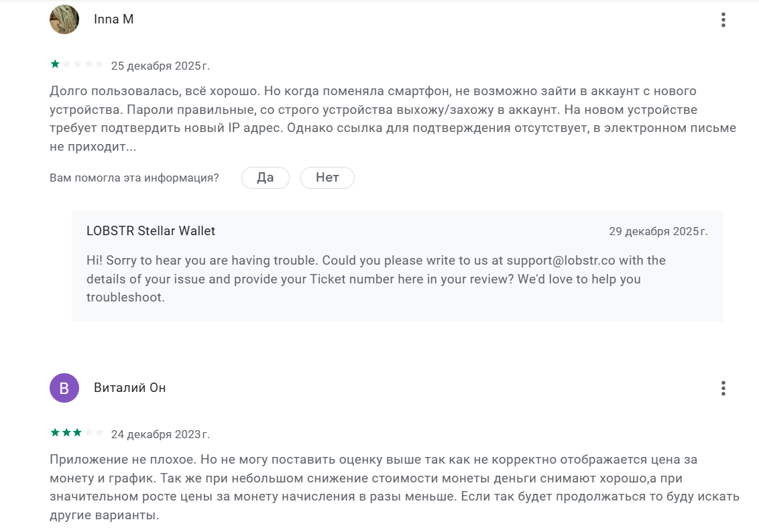Click developer reply date 29 декабря 2025 г.

pyautogui.click(x=658, y=232)
